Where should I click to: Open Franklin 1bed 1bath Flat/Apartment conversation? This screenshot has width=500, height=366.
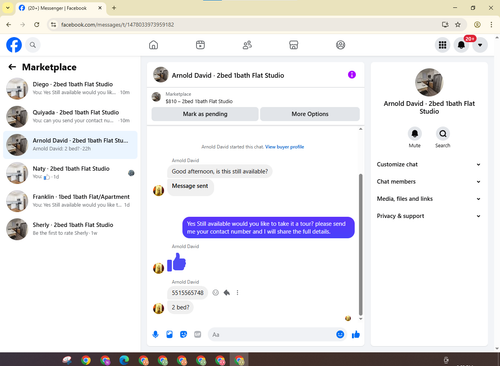[70, 201]
